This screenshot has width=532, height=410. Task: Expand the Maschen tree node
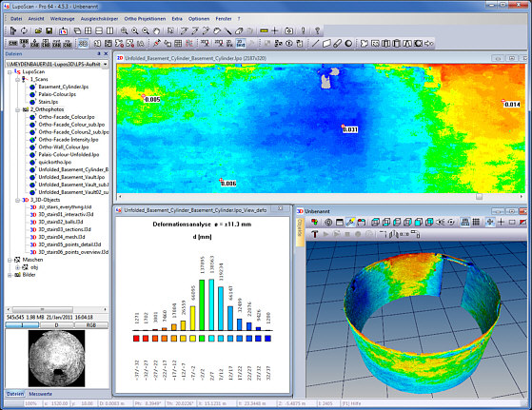click(x=10, y=260)
